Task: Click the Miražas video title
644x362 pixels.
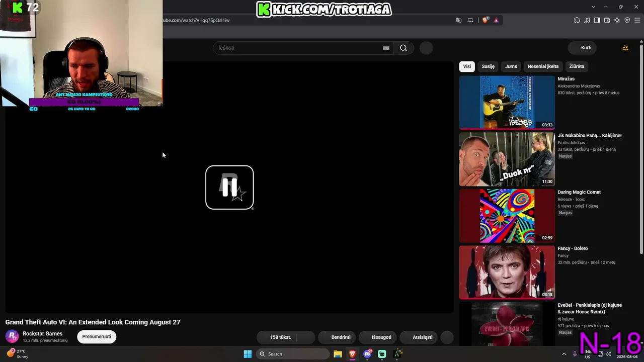Action: point(566,79)
